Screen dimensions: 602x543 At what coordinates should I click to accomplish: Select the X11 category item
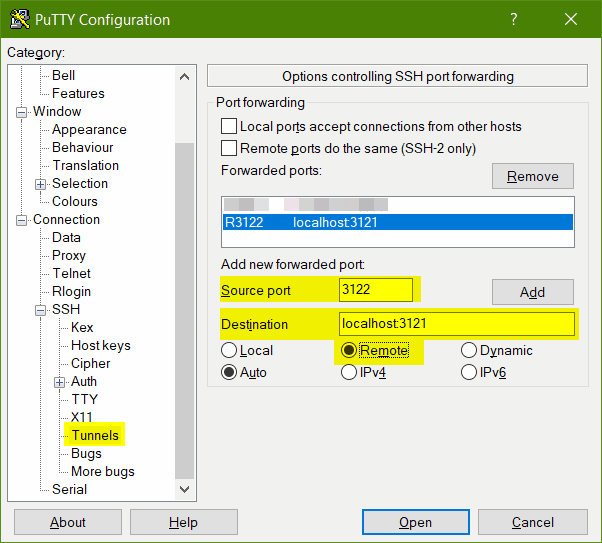click(81, 417)
